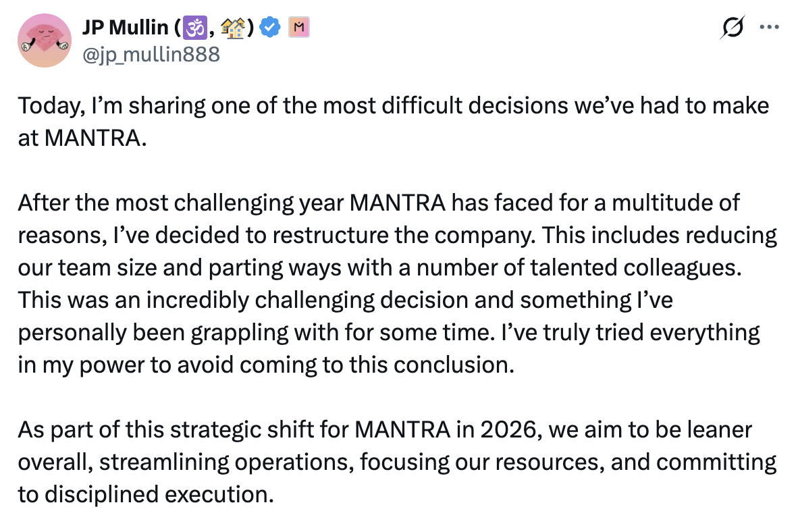Viewport: 798px width, 532px height.
Task: Click the "After the most challenging year" line
Action: click(x=378, y=202)
